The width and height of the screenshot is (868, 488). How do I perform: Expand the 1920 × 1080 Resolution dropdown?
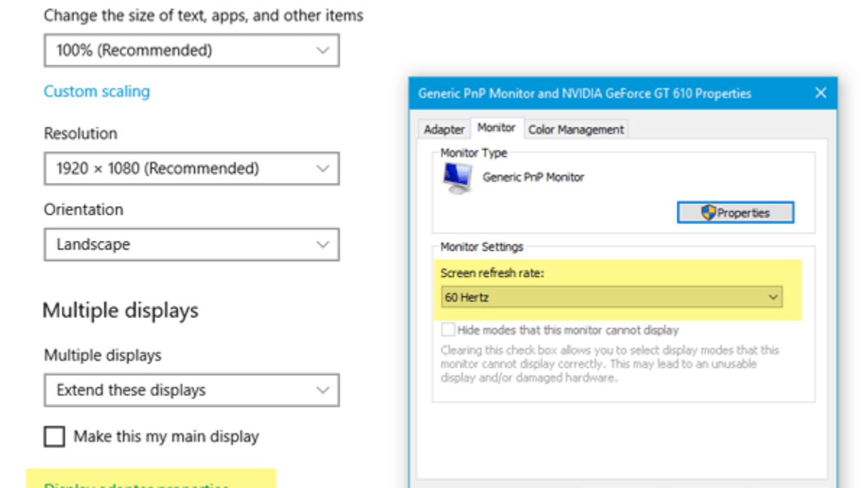(192, 168)
